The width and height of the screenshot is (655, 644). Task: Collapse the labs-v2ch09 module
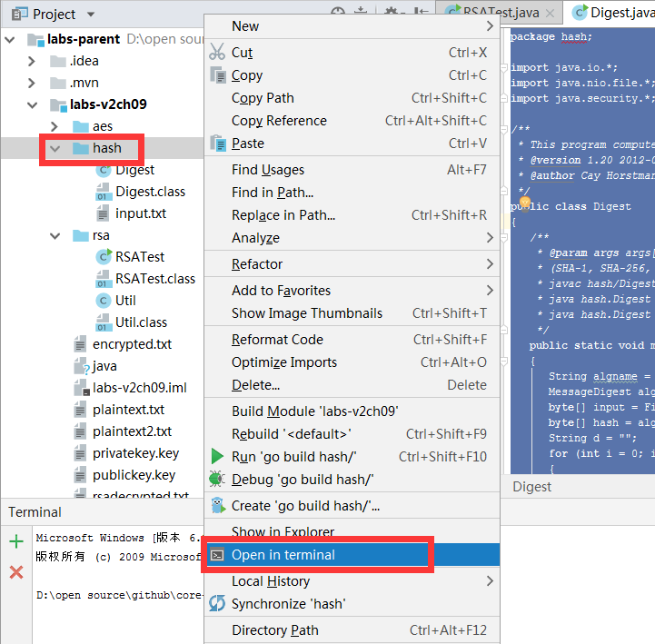pos(32,104)
